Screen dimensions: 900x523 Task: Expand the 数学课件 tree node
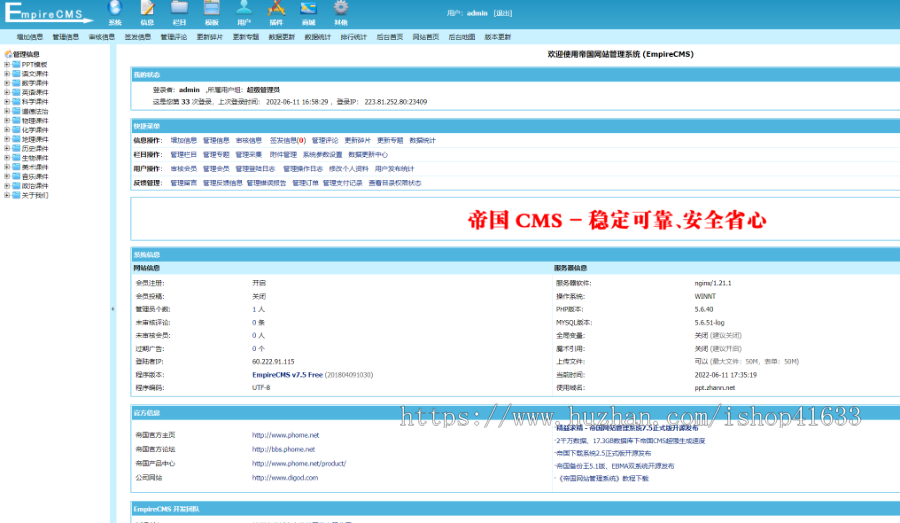(x=7, y=83)
